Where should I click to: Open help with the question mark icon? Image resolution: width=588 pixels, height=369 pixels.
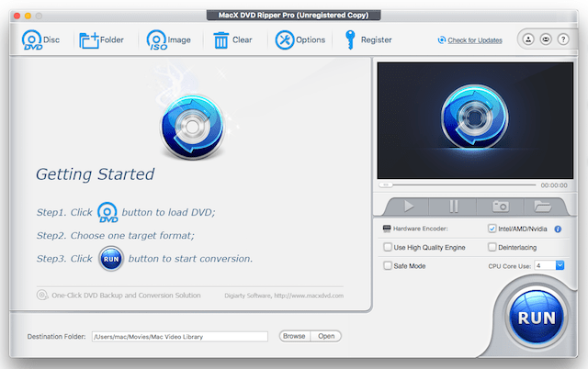[563, 39]
